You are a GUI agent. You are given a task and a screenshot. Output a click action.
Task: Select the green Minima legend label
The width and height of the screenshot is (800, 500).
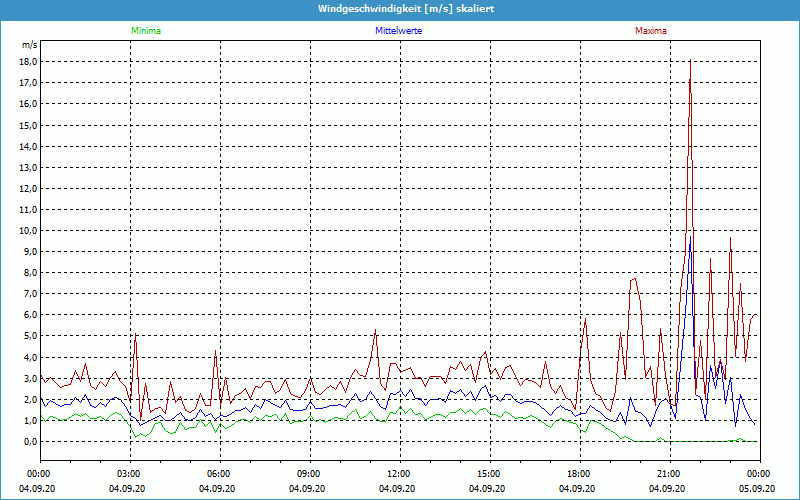[x=145, y=31]
